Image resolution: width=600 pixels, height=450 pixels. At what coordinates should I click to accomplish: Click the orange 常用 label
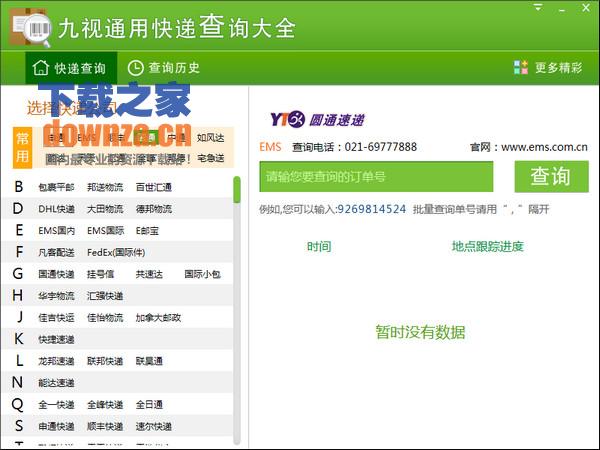[22, 148]
